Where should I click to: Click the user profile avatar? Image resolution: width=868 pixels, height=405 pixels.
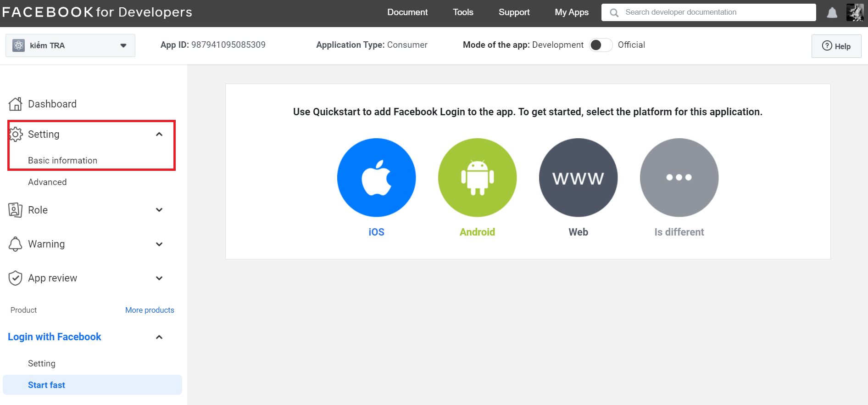click(x=855, y=12)
